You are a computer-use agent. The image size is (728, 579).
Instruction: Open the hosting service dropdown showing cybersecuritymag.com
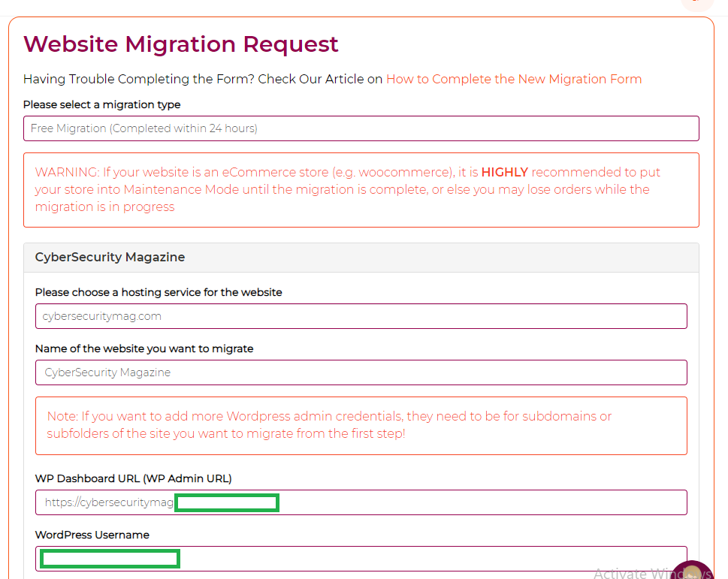(x=361, y=316)
